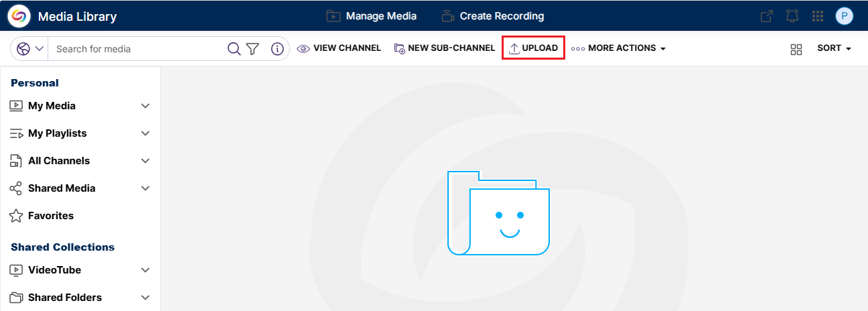Click the magnifier search icon

(234, 49)
